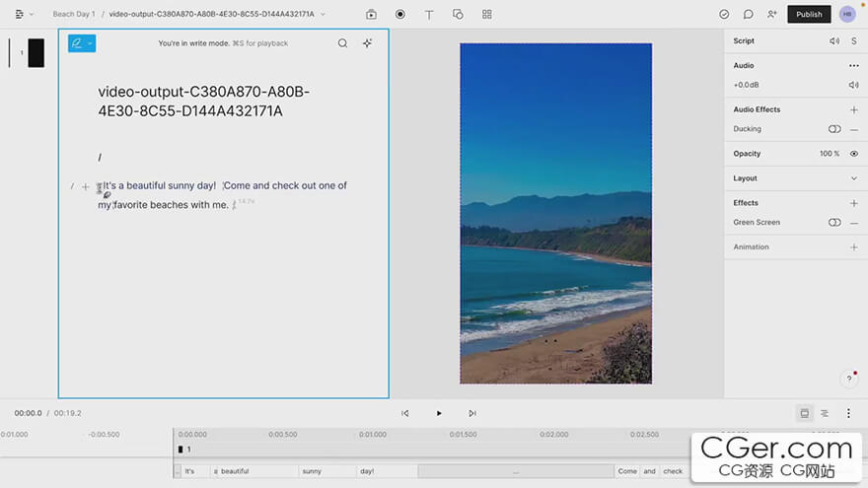Remove Ducking with its minus icon
The image size is (868, 488).
[x=853, y=129]
